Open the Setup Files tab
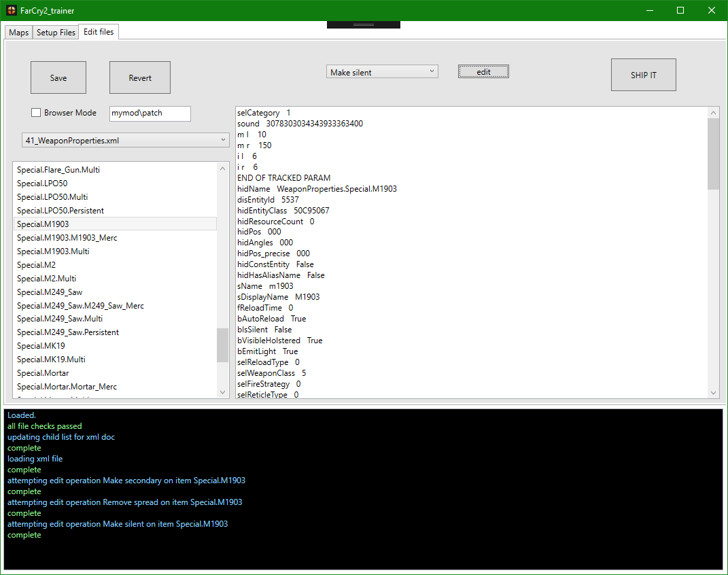728x575 pixels. click(x=56, y=33)
